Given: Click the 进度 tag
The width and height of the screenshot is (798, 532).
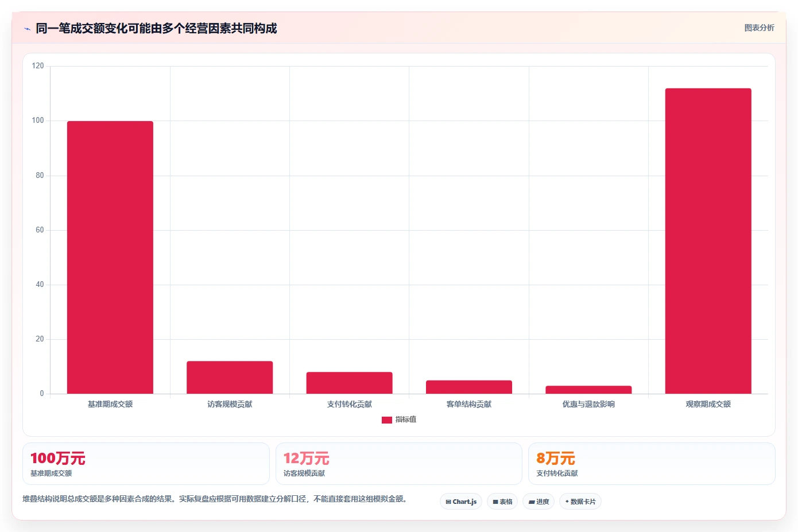Looking at the screenshot, I should [x=539, y=502].
